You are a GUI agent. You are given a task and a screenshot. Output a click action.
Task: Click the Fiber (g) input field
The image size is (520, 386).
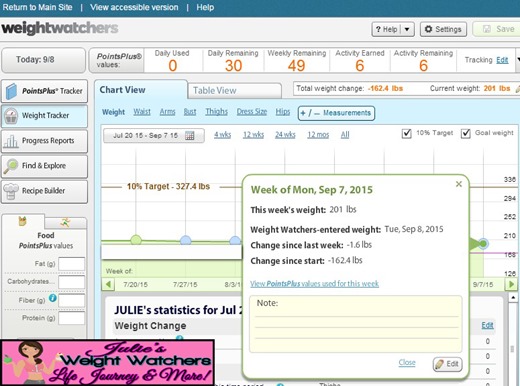pyautogui.click(x=71, y=300)
